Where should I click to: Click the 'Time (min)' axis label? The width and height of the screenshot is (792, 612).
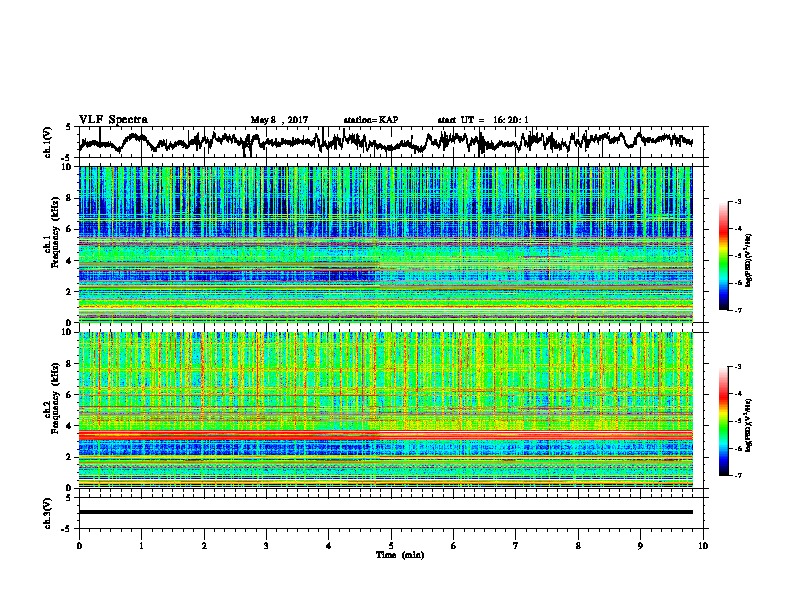[400, 555]
